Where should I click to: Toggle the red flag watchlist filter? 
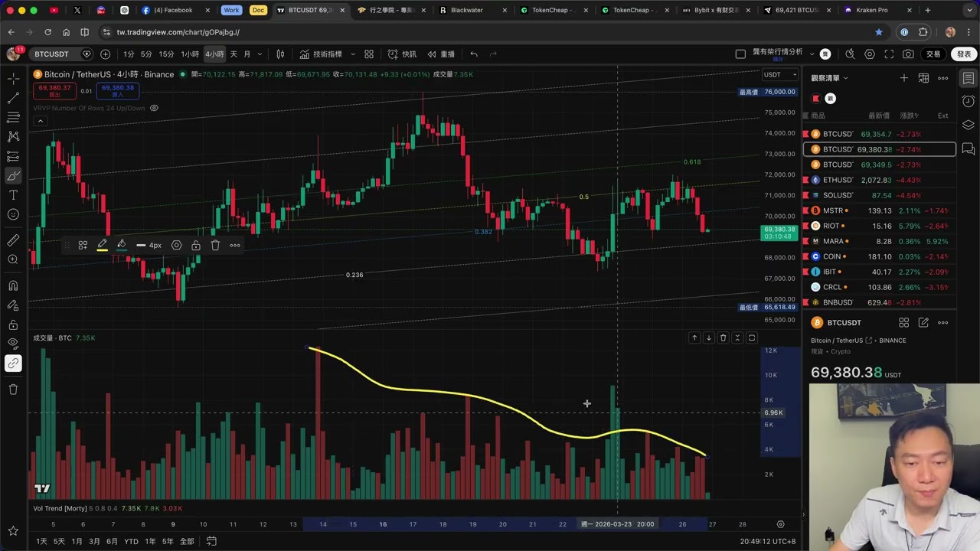[x=816, y=98]
